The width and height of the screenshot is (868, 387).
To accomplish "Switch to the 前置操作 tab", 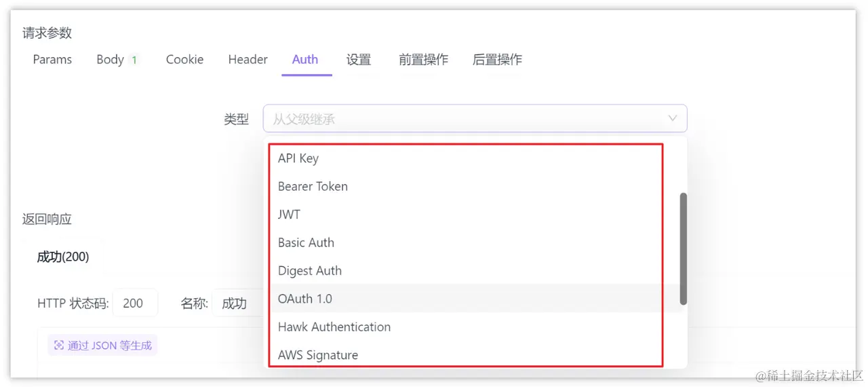I will (x=423, y=60).
